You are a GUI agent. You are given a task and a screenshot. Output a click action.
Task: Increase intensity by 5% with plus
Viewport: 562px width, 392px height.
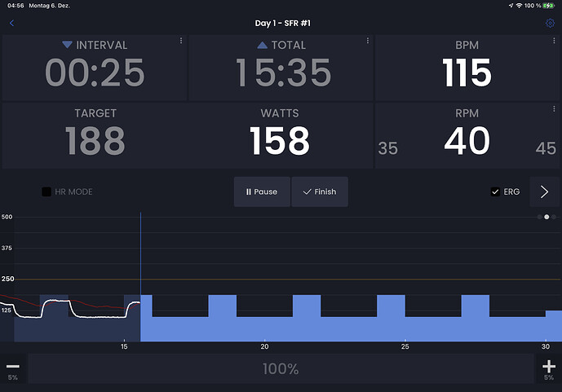point(549,369)
